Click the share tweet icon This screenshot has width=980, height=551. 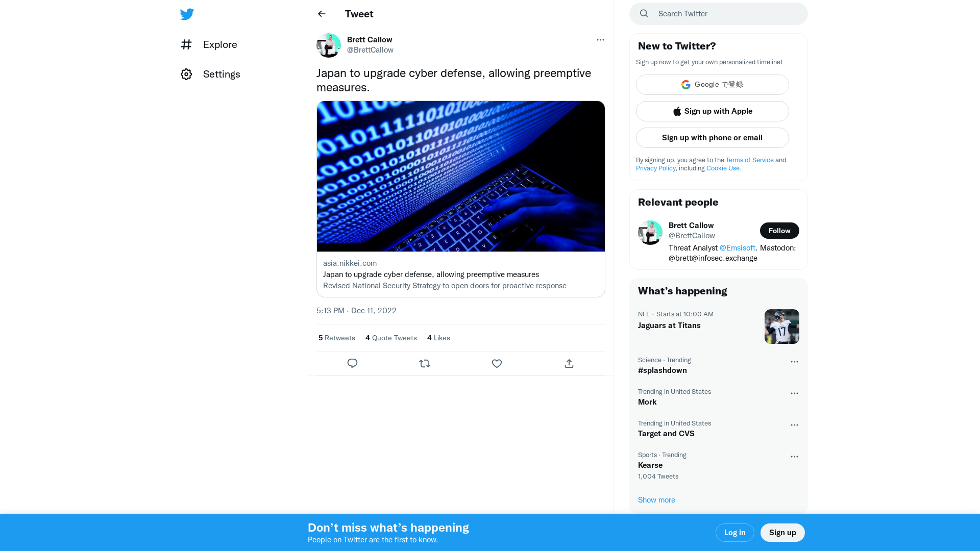point(569,363)
